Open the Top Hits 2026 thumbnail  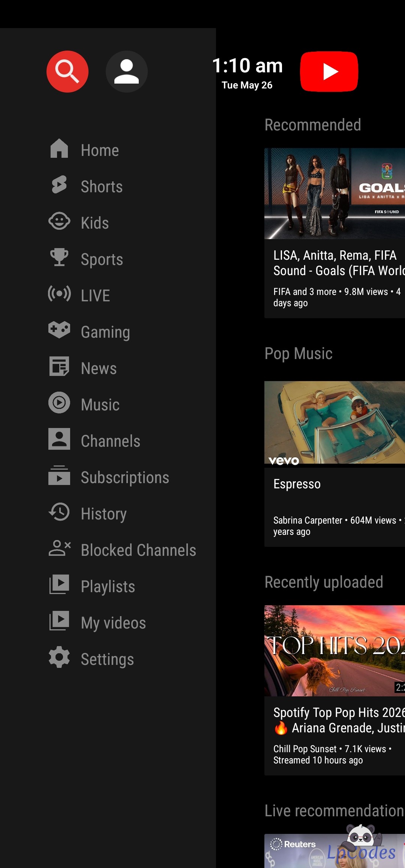tap(334, 651)
